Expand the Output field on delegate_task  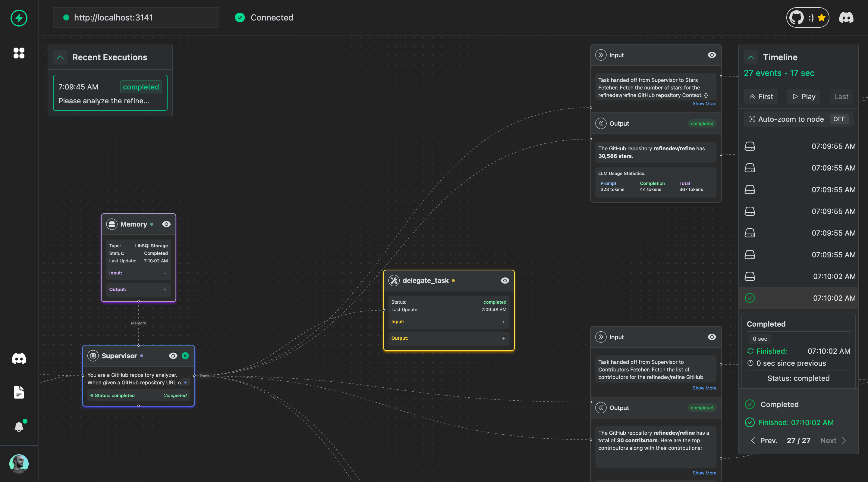[x=503, y=339]
